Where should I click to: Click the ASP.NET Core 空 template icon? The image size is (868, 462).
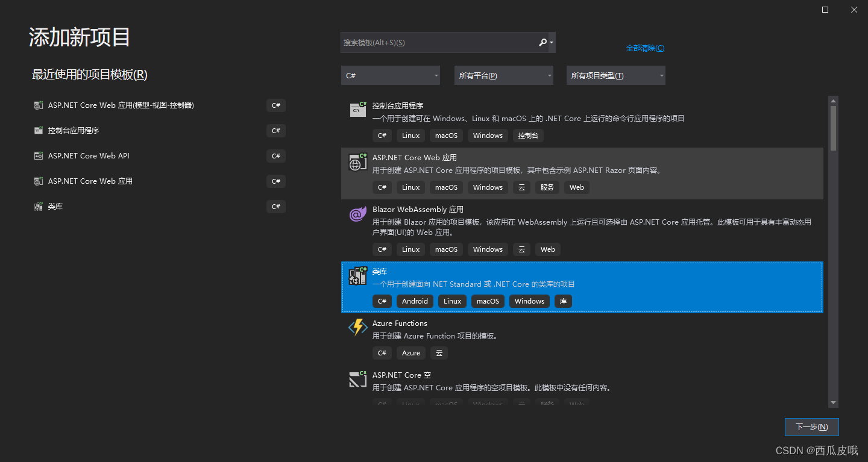357,379
